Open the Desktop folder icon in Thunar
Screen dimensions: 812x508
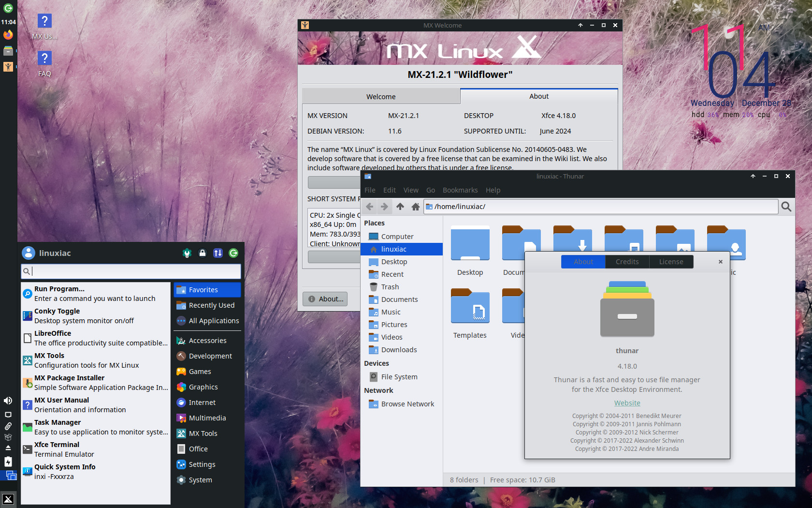(470, 252)
